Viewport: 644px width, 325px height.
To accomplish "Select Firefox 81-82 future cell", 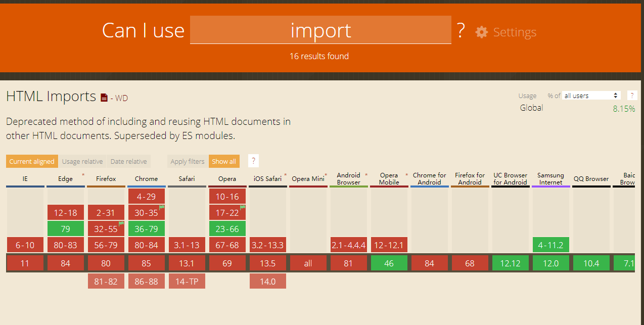I will pos(106,282).
